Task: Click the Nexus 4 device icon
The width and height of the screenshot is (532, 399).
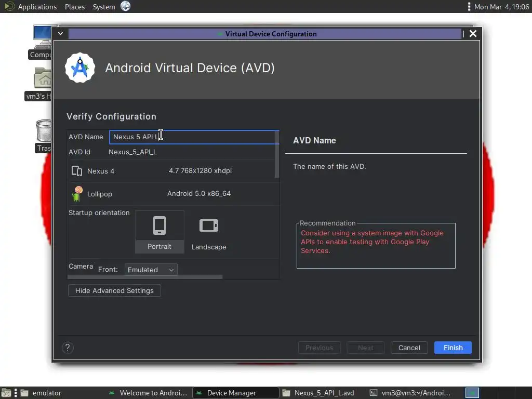Action: [77, 170]
